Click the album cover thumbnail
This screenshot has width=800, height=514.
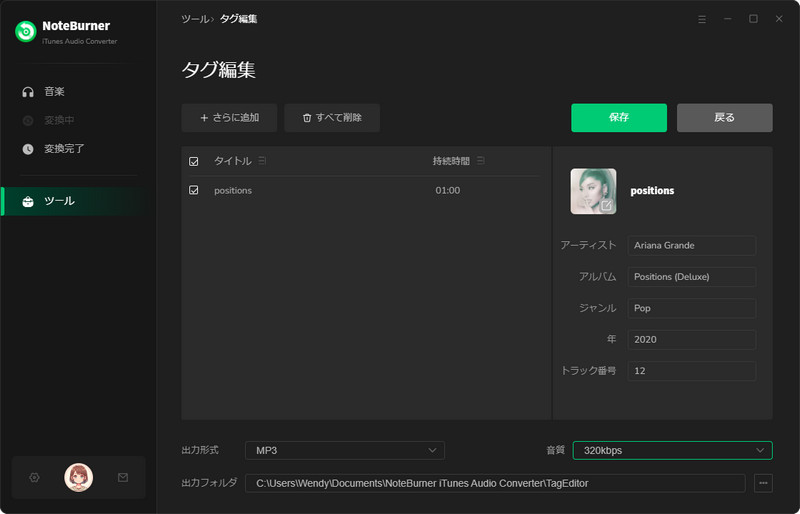pyautogui.click(x=593, y=191)
